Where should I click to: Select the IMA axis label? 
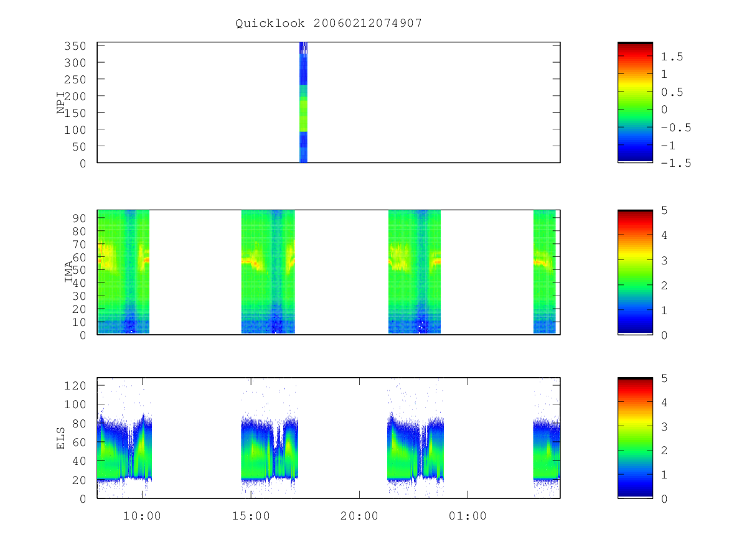click(69, 272)
